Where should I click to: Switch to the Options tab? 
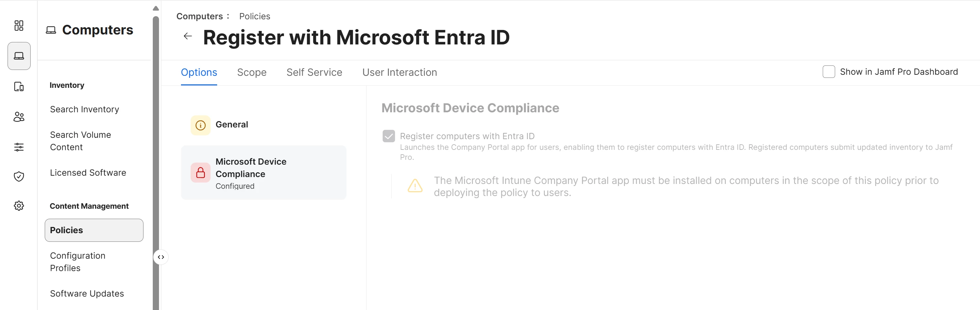tap(199, 72)
